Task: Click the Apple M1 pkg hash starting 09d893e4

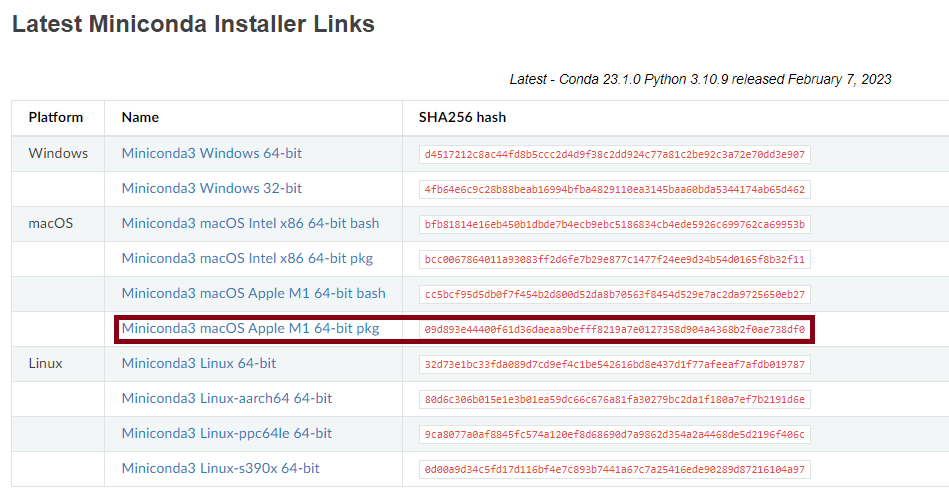Action: [x=614, y=330]
